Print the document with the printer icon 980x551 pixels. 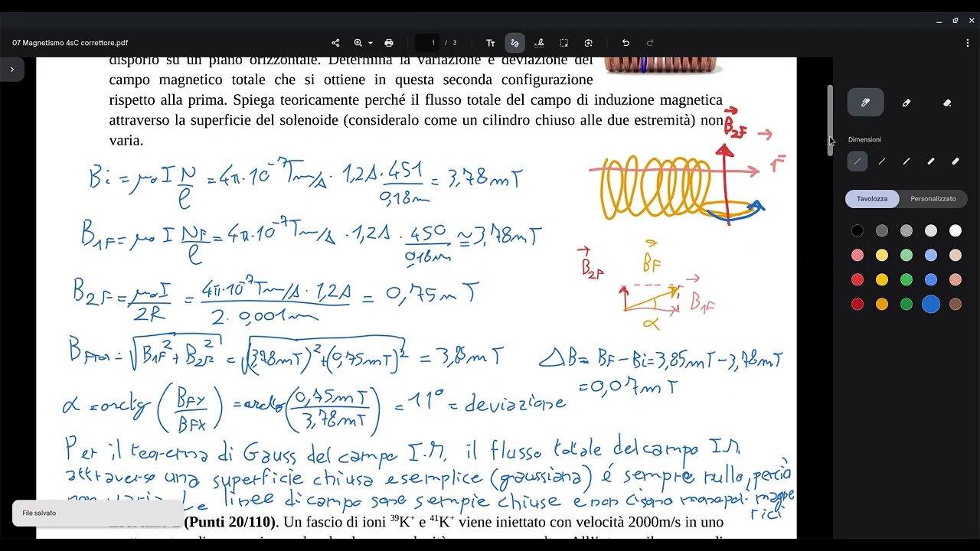click(389, 43)
